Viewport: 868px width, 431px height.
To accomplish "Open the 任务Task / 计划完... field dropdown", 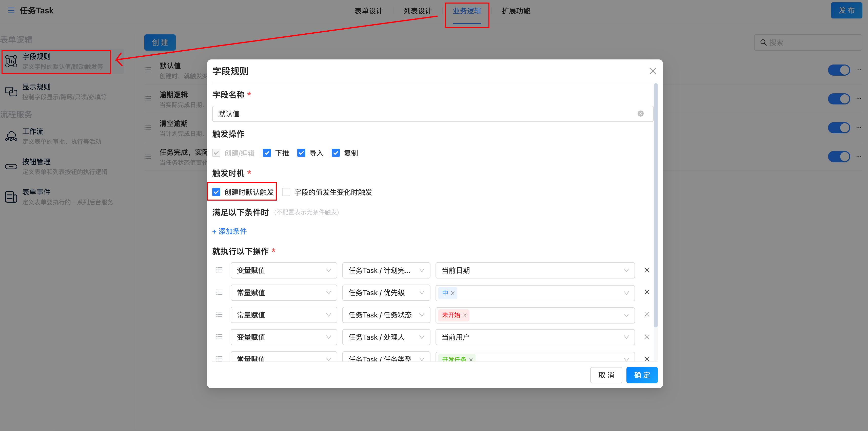I will click(386, 270).
